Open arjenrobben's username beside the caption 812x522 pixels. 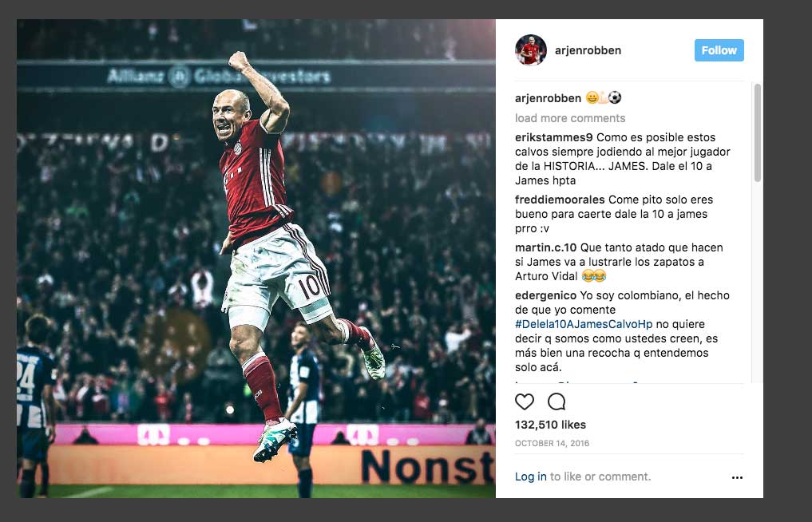(x=548, y=98)
